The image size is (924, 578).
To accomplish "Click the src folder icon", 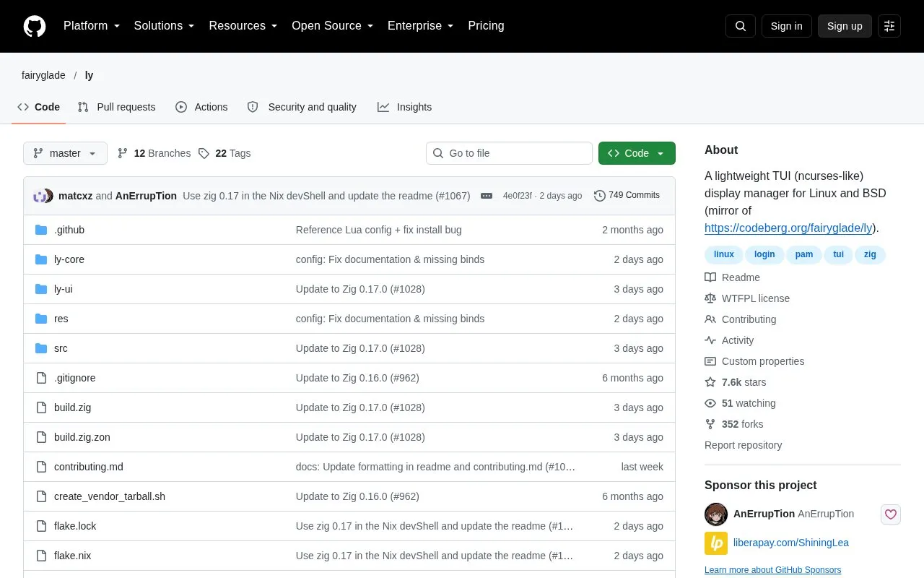I will coord(41,348).
